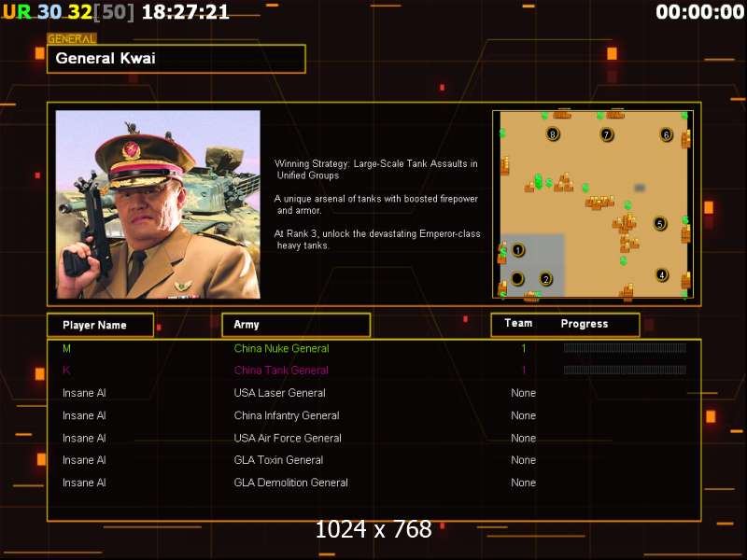
Task: Click the China Infantry General army entry
Action: pos(287,415)
